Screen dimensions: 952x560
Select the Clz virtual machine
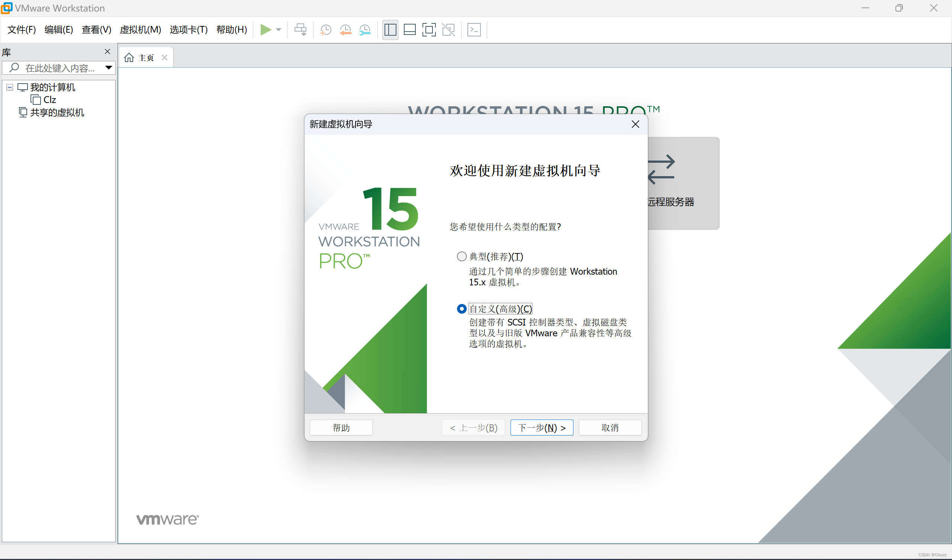[49, 100]
